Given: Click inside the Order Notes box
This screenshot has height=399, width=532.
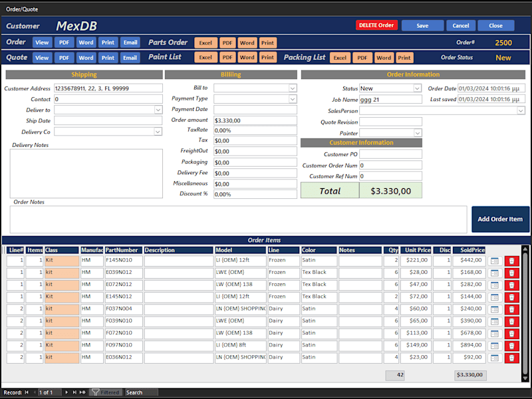Looking at the screenshot, I should pos(238,219).
